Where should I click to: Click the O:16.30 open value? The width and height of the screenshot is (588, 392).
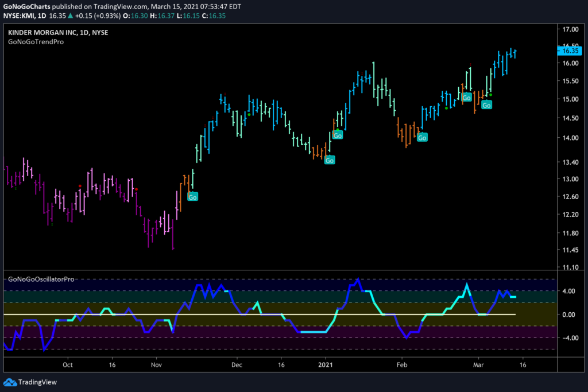coord(136,15)
